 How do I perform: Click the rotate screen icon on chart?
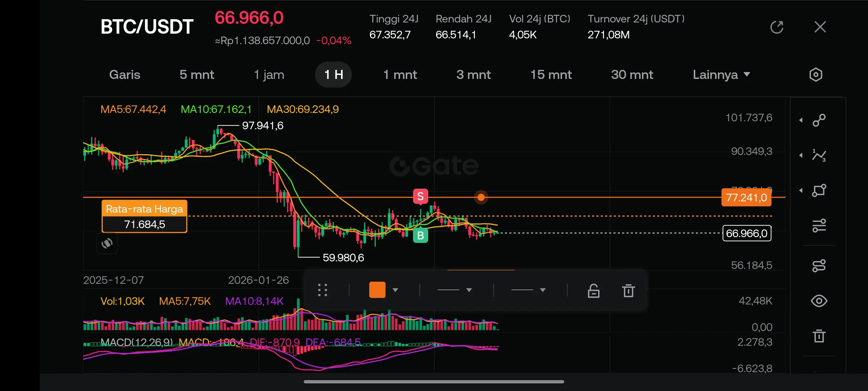107,243
